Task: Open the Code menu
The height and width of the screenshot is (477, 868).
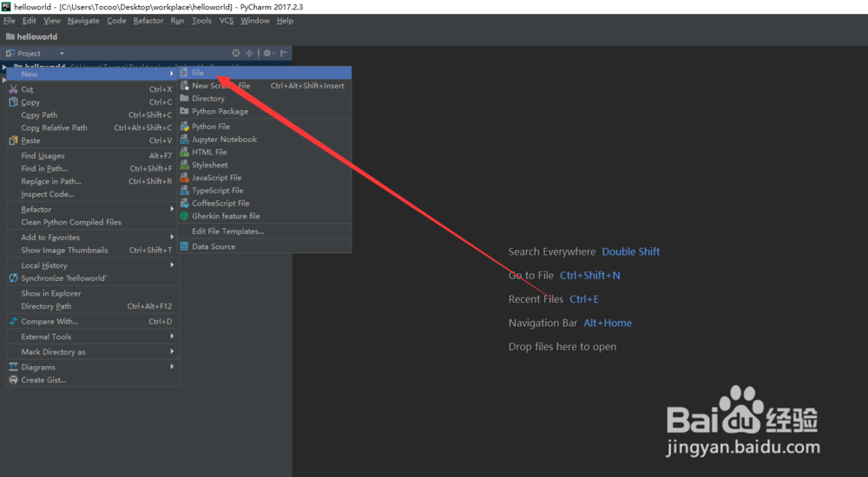Action: (116, 21)
